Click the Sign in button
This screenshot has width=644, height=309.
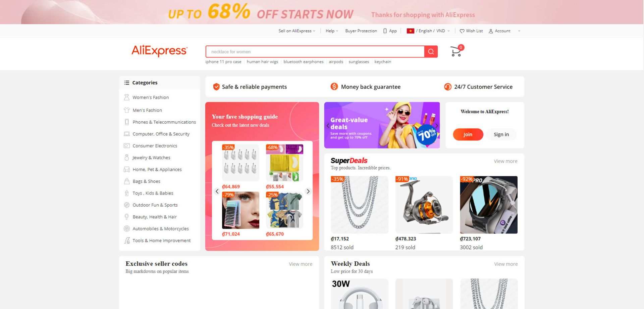click(x=501, y=134)
